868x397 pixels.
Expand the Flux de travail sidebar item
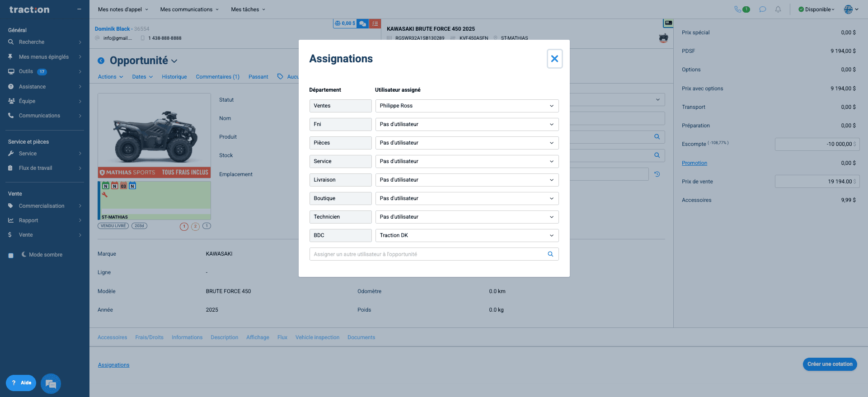45,168
